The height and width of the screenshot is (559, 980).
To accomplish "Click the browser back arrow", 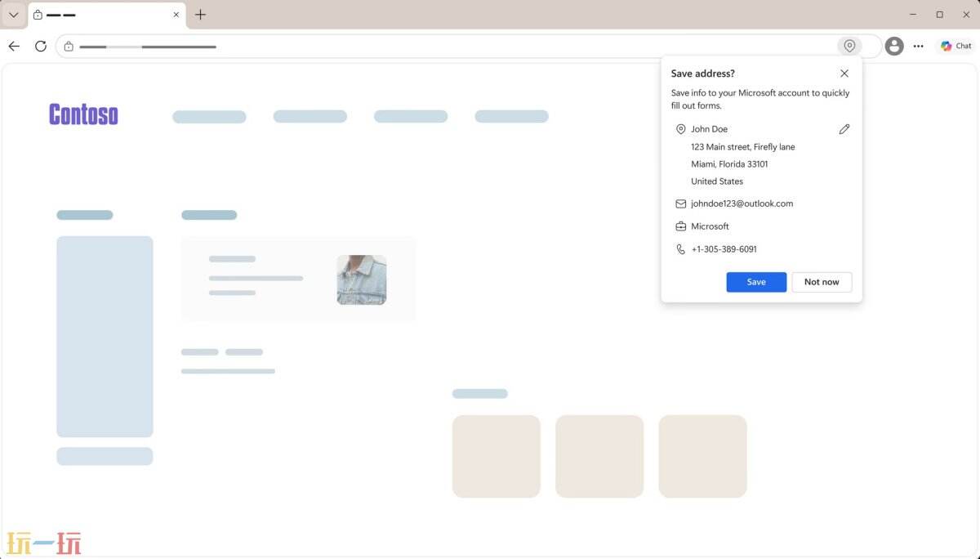I will [x=14, y=46].
